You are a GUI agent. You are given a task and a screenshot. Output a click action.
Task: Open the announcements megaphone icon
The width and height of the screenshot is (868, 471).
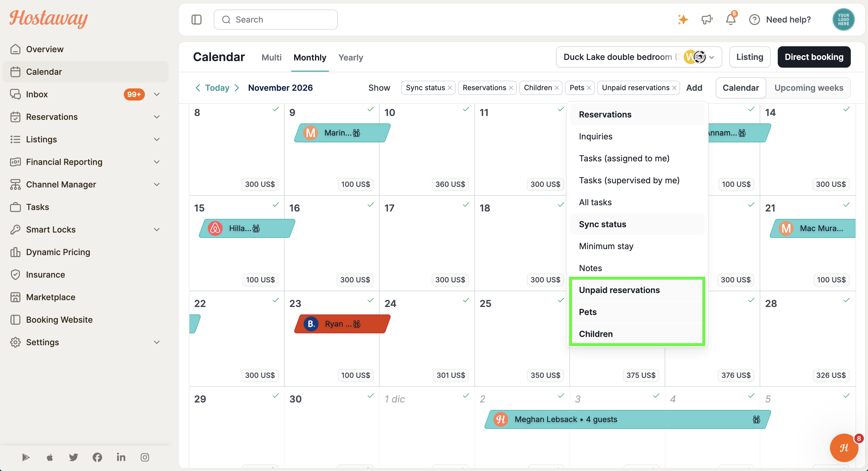click(707, 20)
